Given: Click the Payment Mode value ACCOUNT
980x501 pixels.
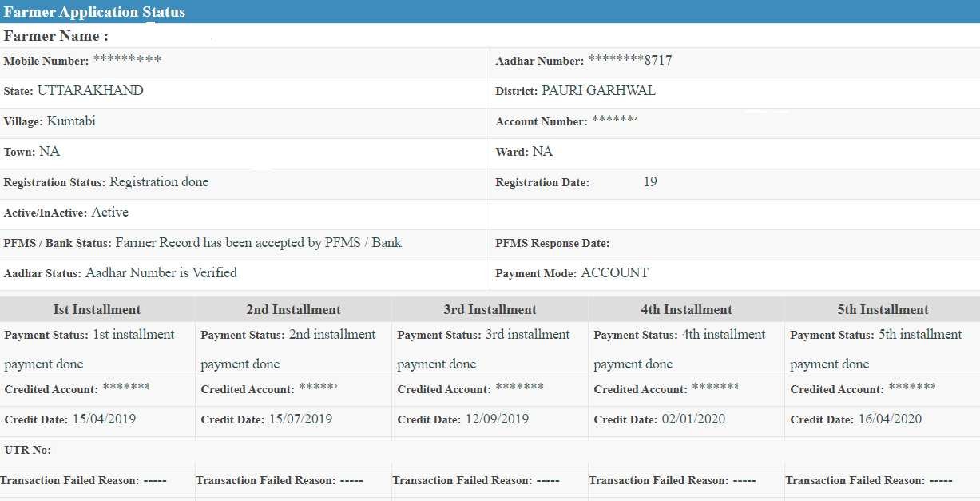Looking at the screenshot, I should pos(614,273).
